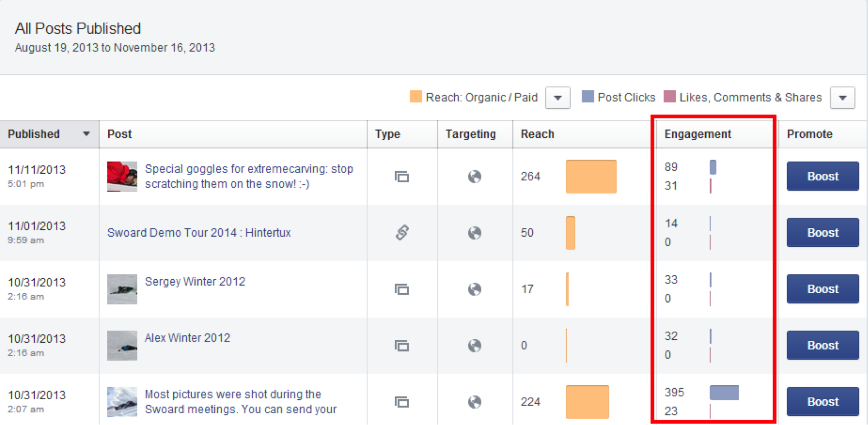
Task: Click orange Reach legend swatch
Action: pos(416,97)
